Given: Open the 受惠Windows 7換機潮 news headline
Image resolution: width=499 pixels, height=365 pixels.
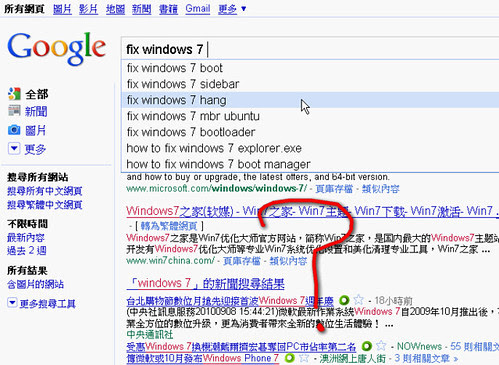Looking at the screenshot, I should click(241, 347).
